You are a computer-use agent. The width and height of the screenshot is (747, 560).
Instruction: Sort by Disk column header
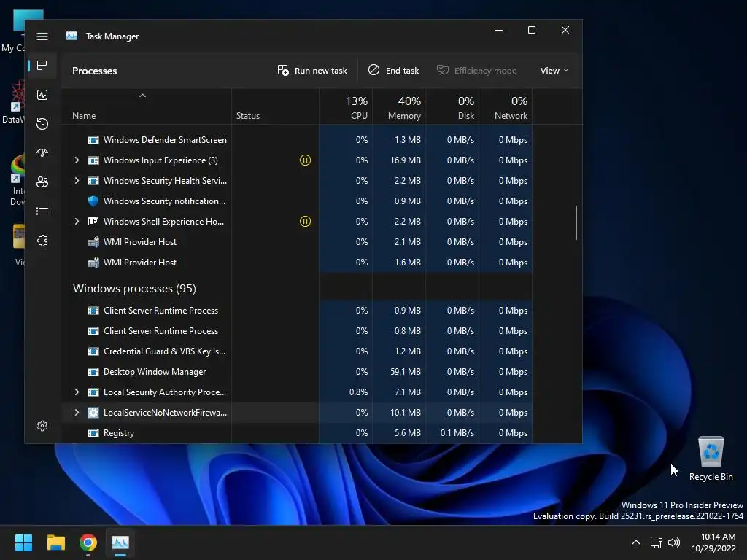click(x=452, y=106)
